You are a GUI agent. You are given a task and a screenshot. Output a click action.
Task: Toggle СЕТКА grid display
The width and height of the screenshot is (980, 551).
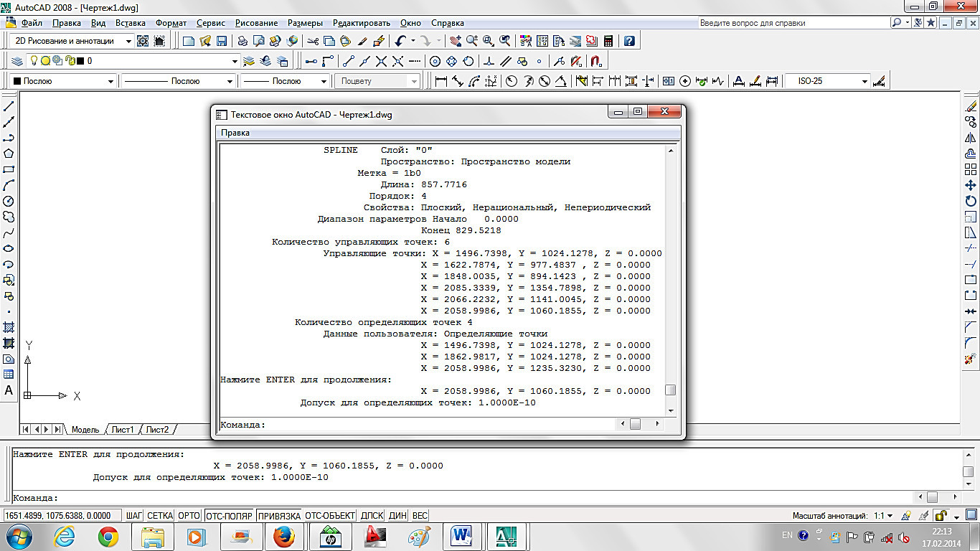pyautogui.click(x=160, y=515)
